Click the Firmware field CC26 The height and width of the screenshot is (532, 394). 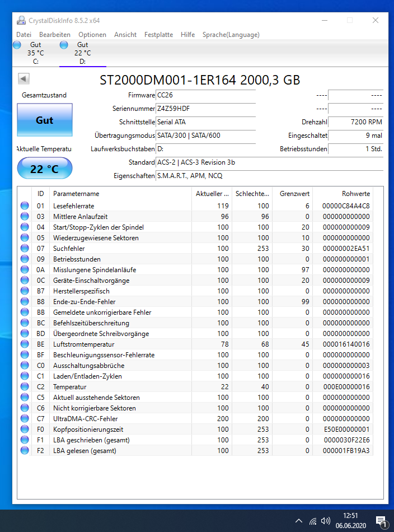pyautogui.click(x=205, y=95)
